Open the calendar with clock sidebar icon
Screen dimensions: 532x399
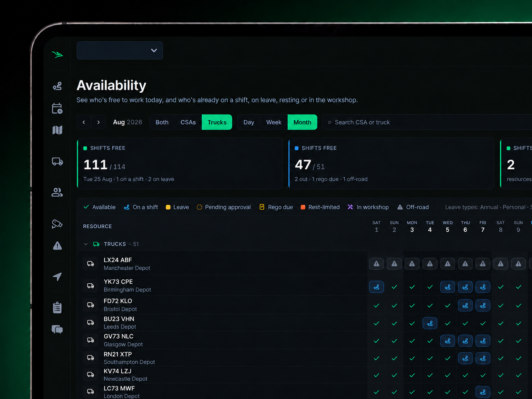(57, 108)
